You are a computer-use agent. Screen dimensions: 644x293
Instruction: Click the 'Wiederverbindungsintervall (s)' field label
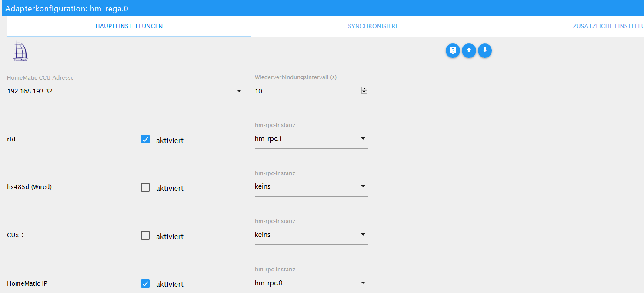click(x=296, y=77)
